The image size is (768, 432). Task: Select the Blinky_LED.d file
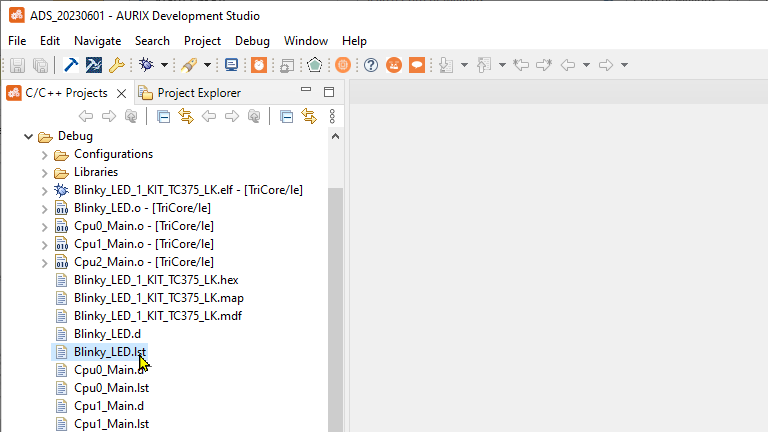(x=107, y=334)
